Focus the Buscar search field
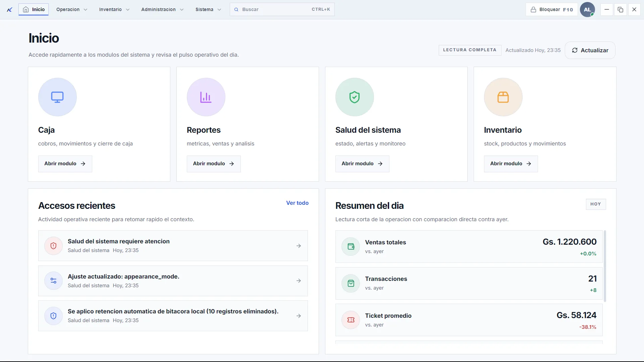644x362 pixels. [282, 9]
